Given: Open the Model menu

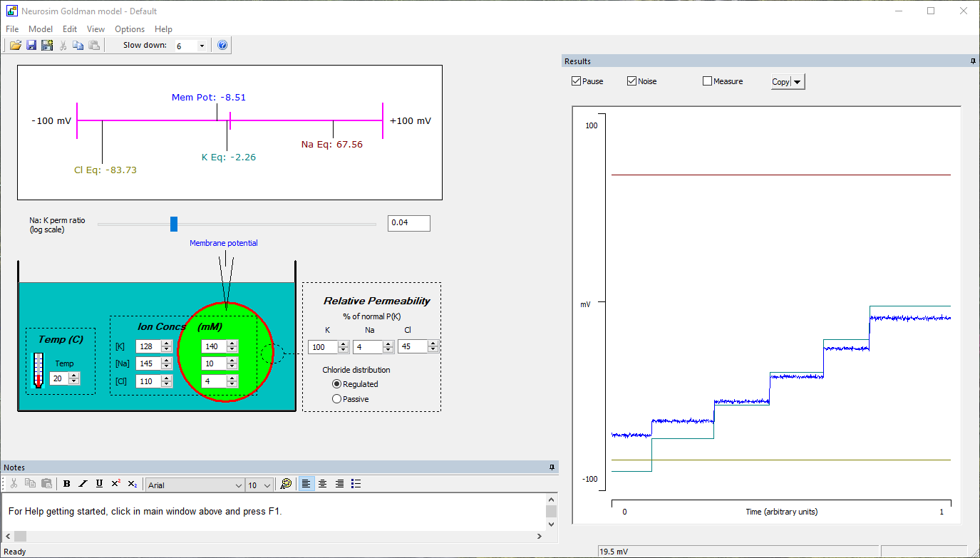Looking at the screenshot, I should [x=41, y=29].
